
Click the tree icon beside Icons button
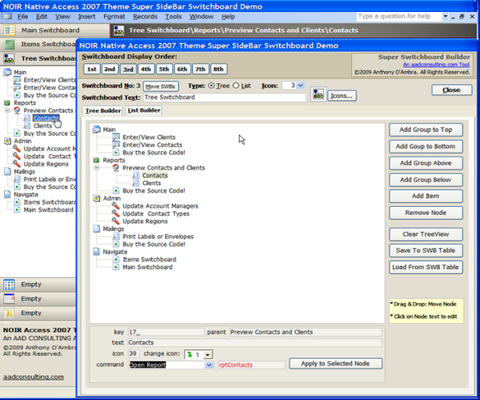[x=318, y=95]
